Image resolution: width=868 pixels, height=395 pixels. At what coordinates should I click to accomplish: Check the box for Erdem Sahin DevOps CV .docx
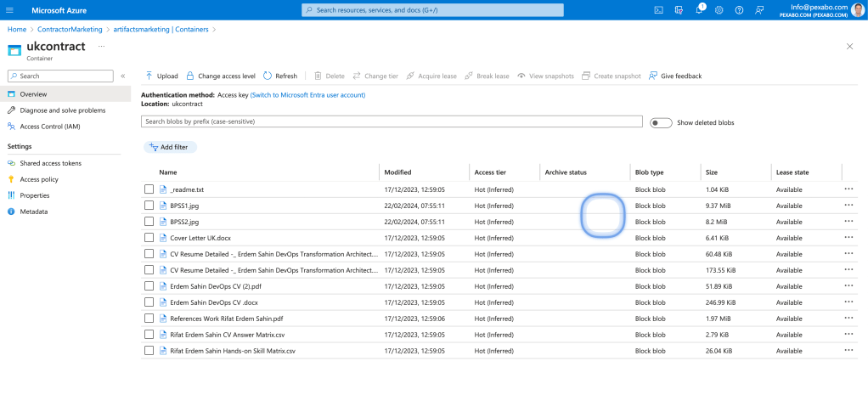click(x=149, y=302)
